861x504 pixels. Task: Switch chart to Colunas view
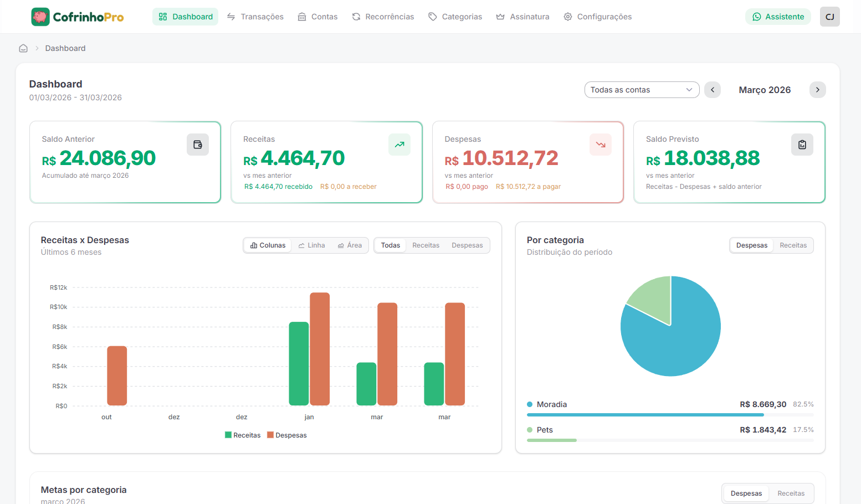click(268, 245)
